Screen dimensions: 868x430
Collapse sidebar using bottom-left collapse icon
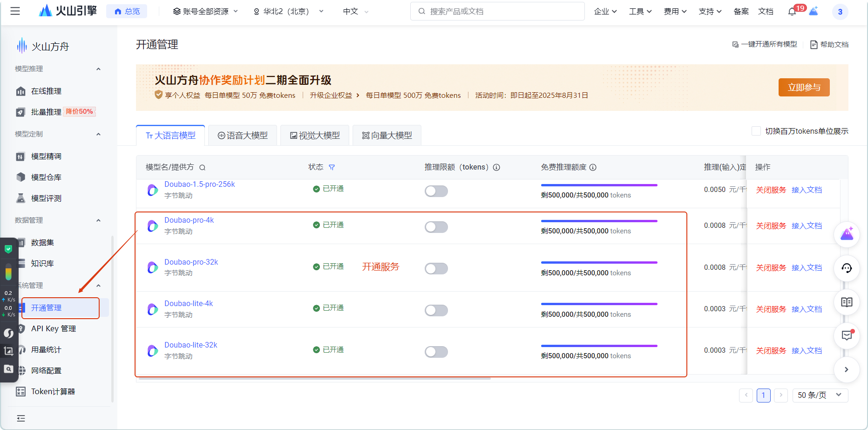21,418
